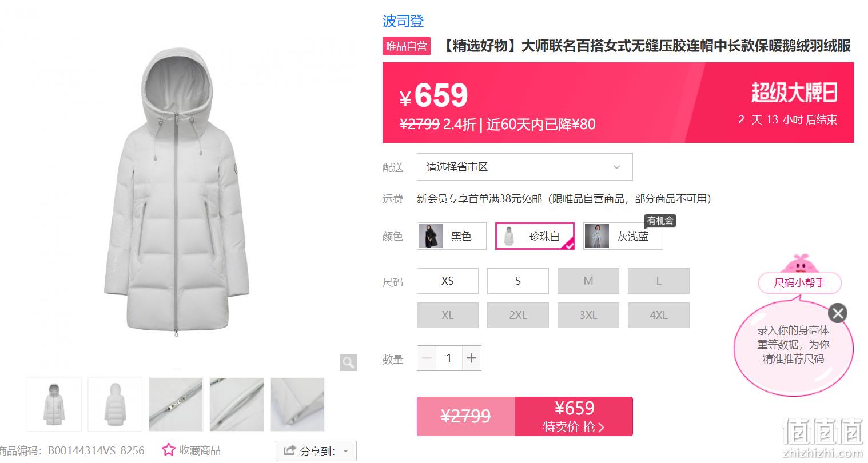Click the ¥659 特卖价 抢 button
This screenshot has height=463, width=868.
[x=574, y=416]
